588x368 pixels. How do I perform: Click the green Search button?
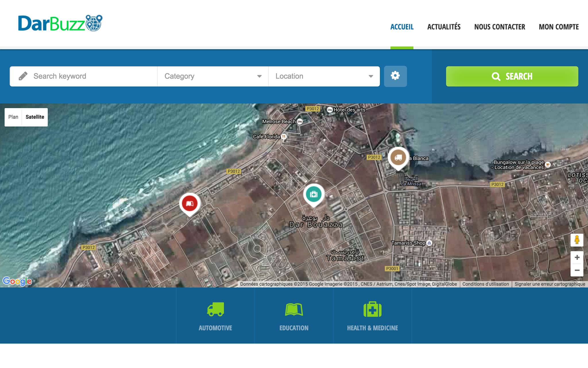(512, 76)
